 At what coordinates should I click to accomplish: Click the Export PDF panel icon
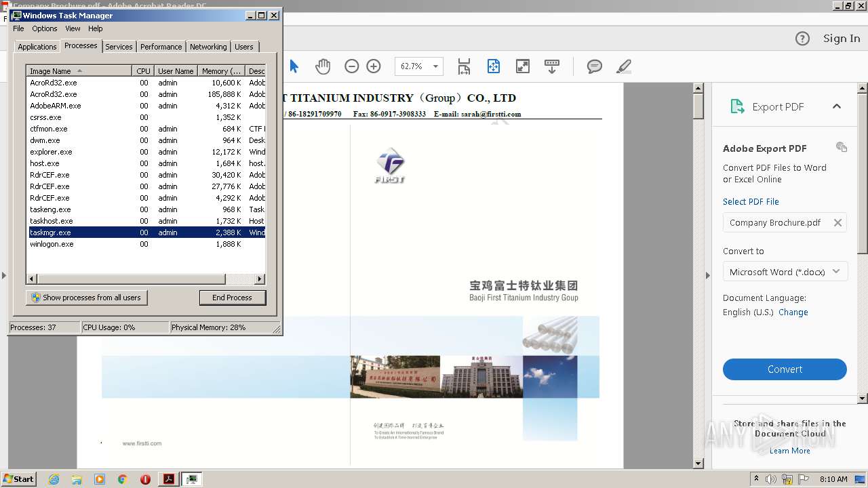pos(737,106)
